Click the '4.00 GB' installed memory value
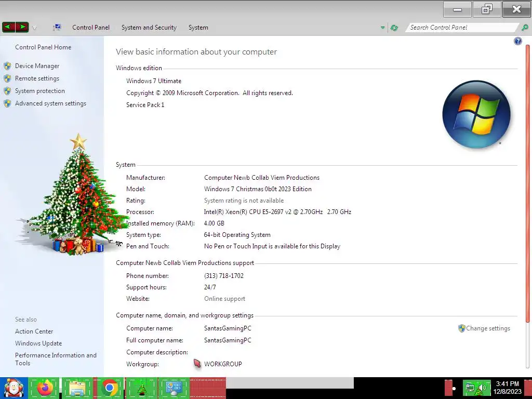This screenshot has width=532, height=399. click(x=214, y=223)
